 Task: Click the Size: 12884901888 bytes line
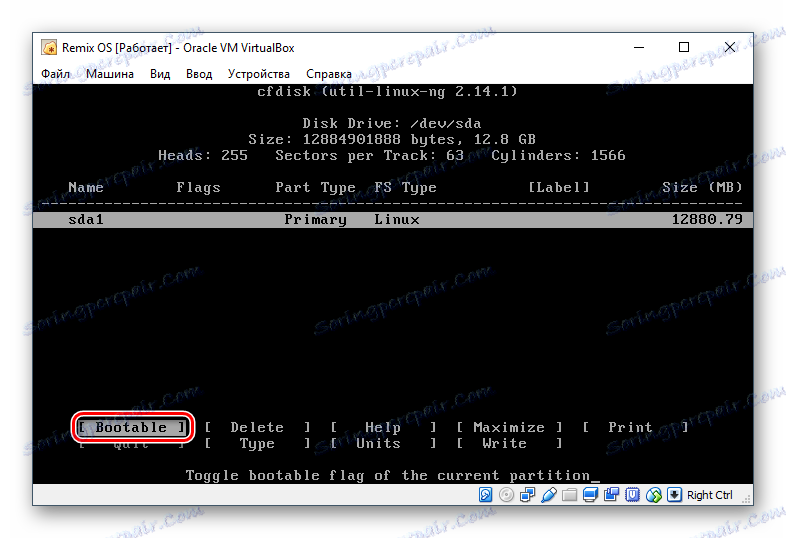point(391,139)
